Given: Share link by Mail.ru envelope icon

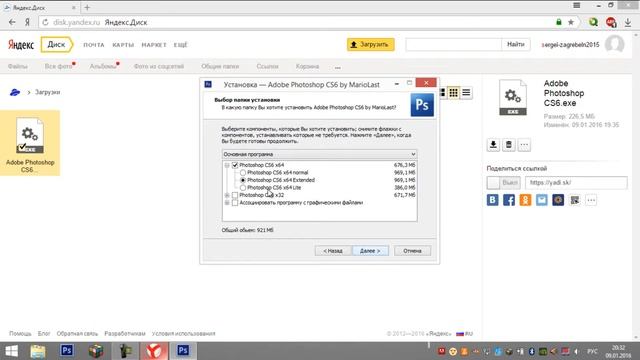Looking at the screenshot, I should click(x=542, y=200).
